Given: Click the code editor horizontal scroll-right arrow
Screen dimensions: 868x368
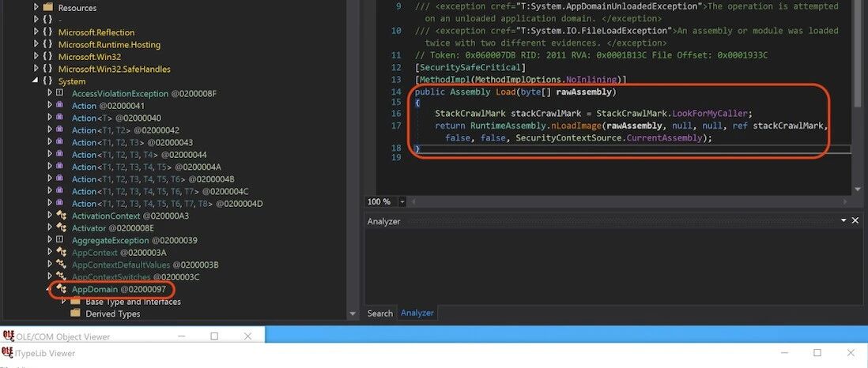Looking at the screenshot, I should (x=845, y=202).
